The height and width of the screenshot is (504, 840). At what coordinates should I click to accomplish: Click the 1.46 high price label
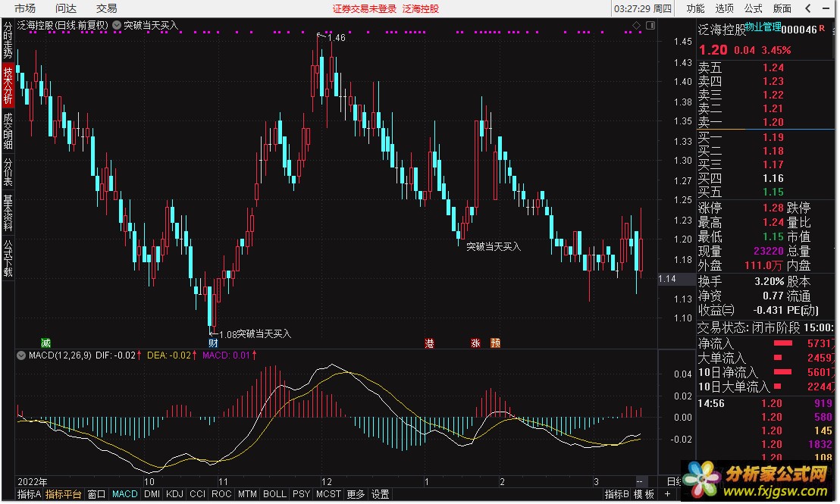[x=337, y=37]
